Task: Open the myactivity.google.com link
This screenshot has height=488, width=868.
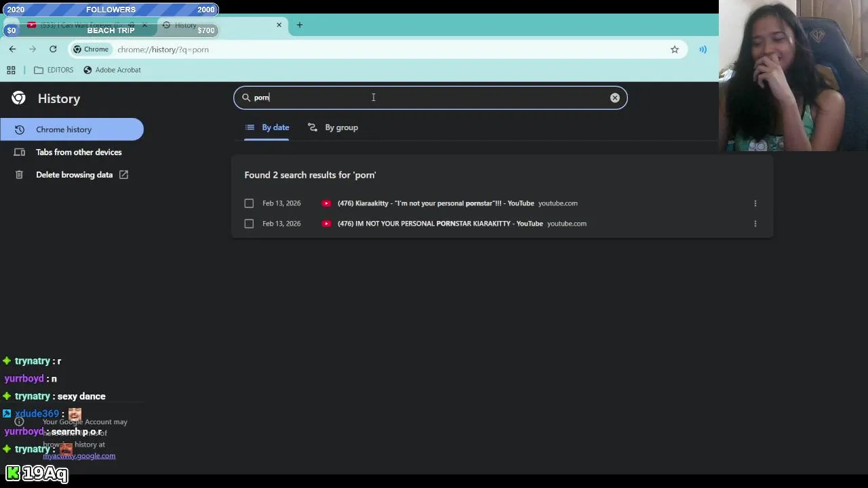Action: 79,455
